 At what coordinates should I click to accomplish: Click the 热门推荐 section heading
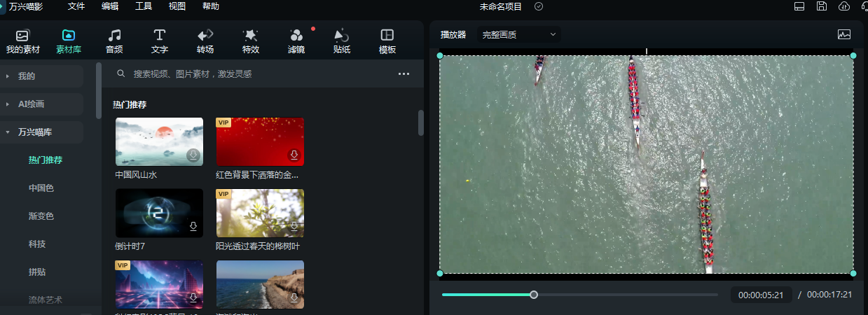(x=130, y=104)
